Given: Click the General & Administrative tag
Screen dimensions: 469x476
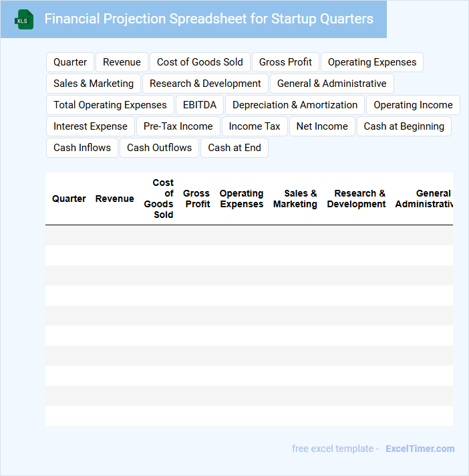Looking at the screenshot, I should pyautogui.click(x=331, y=84).
